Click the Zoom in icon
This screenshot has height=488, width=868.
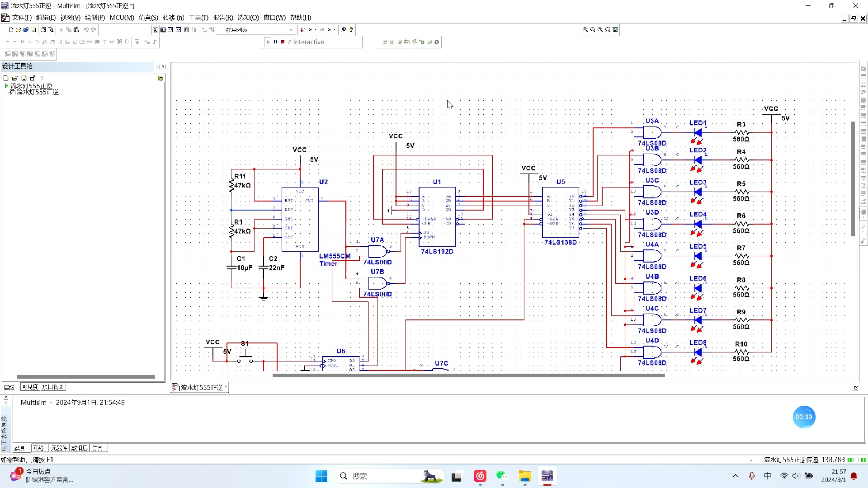pyautogui.click(x=585, y=30)
